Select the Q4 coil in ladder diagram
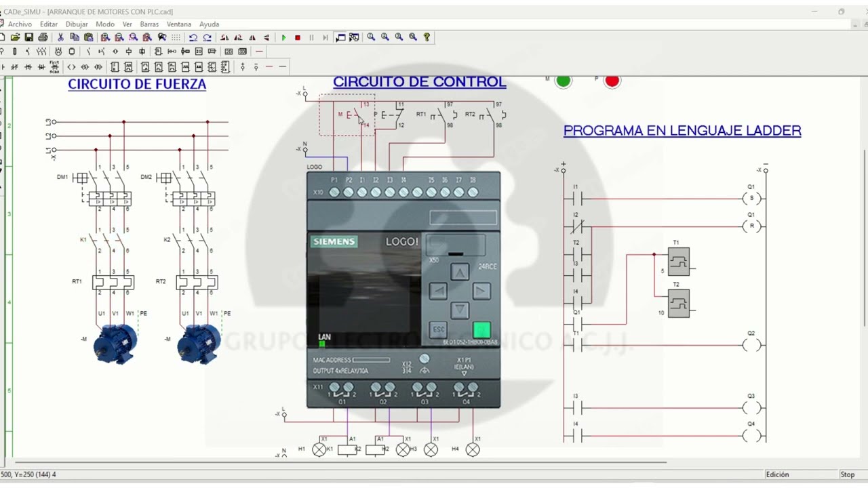 click(x=751, y=436)
